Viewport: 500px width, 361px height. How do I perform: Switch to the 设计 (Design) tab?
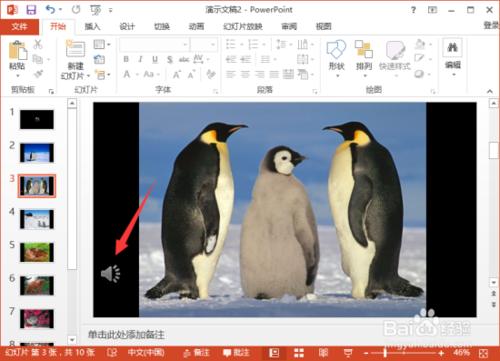(127, 26)
